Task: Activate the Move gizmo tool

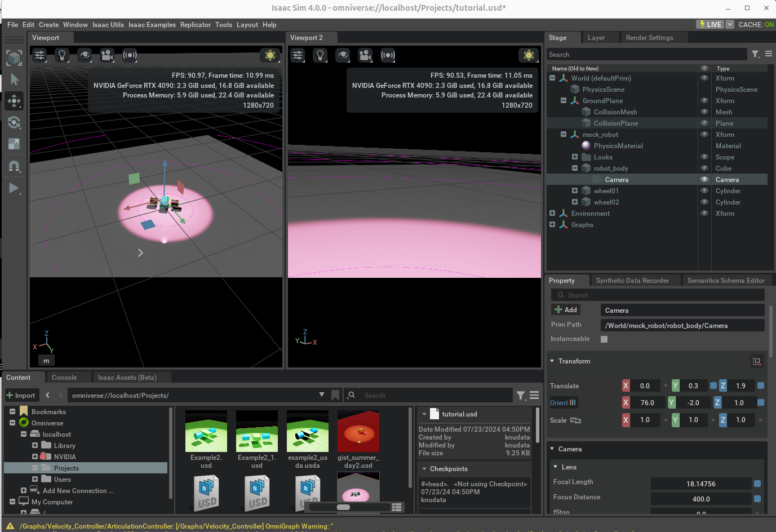Action: pyautogui.click(x=14, y=101)
